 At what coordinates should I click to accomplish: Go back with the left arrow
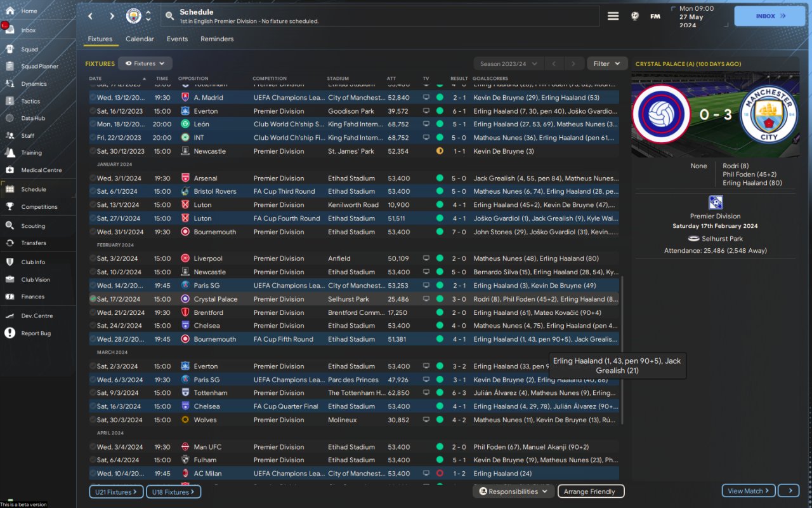pos(90,16)
